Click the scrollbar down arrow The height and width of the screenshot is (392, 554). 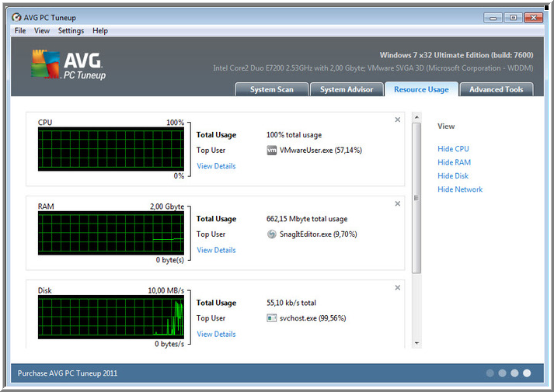[416, 343]
